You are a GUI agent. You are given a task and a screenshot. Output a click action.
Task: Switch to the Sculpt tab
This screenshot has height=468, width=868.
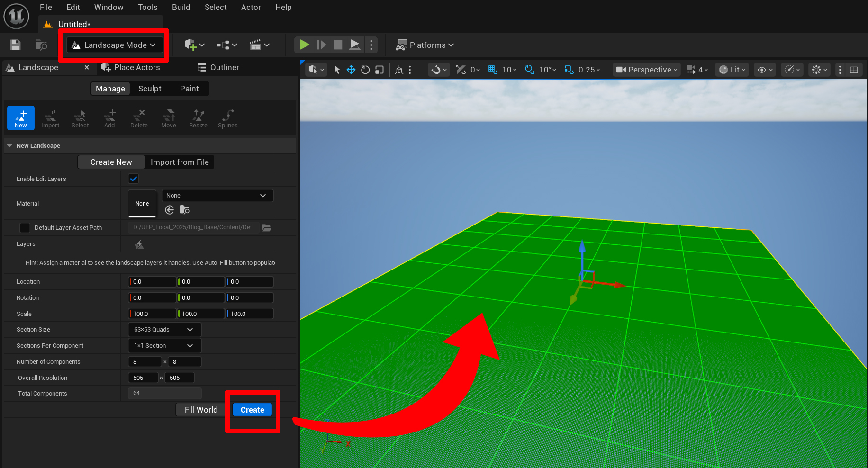150,89
